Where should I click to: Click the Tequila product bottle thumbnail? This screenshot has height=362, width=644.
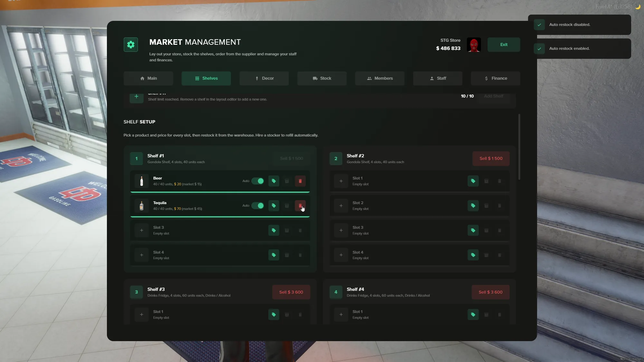tap(142, 206)
